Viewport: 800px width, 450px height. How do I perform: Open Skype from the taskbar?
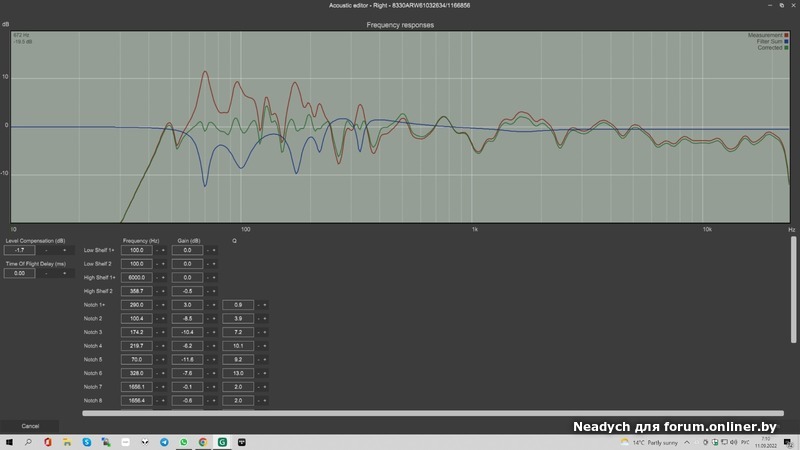click(x=87, y=442)
